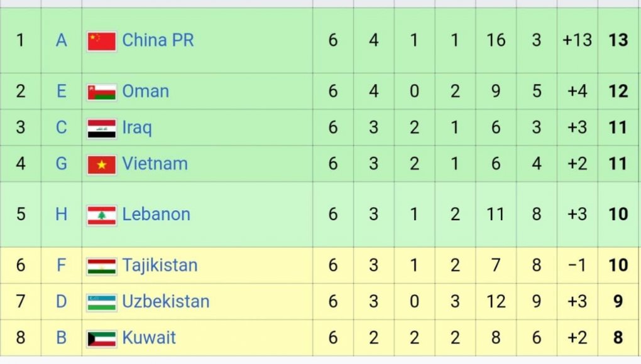The image size is (641, 364).
Task: Open the Lebanon team link
Action: click(x=156, y=214)
